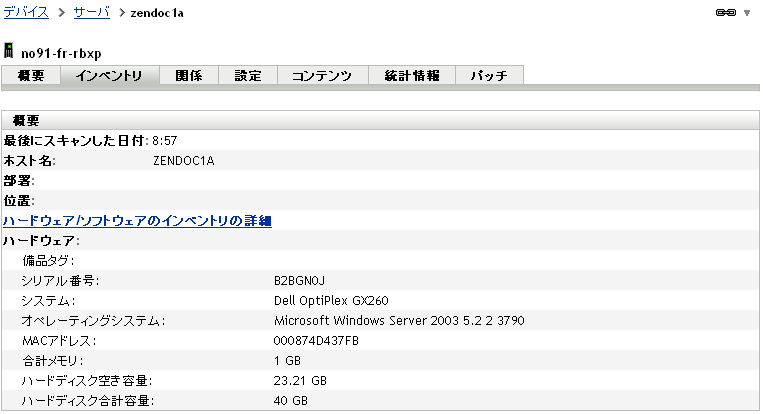Click the zendoc1a breadcrumb text
This screenshot has height=414, width=763.
pos(156,13)
